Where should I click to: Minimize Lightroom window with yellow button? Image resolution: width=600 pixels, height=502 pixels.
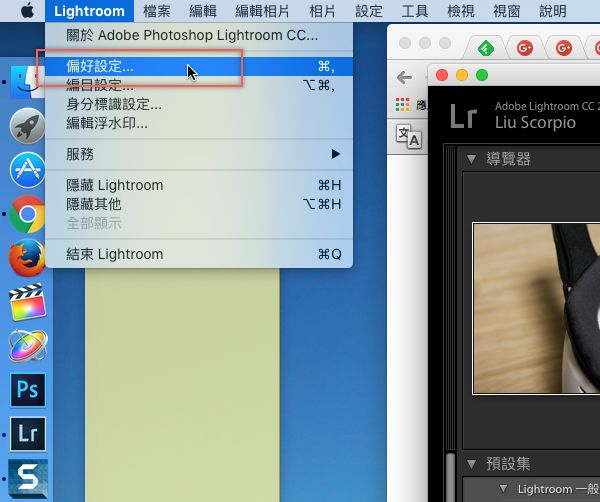pyautogui.click(x=462, y=75)
